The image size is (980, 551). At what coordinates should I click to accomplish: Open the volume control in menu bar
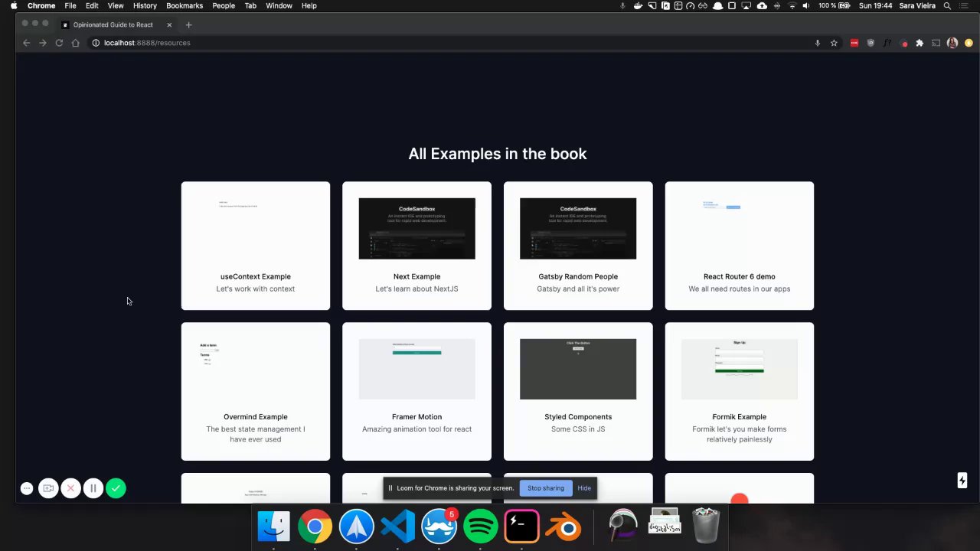pos(806,5)
